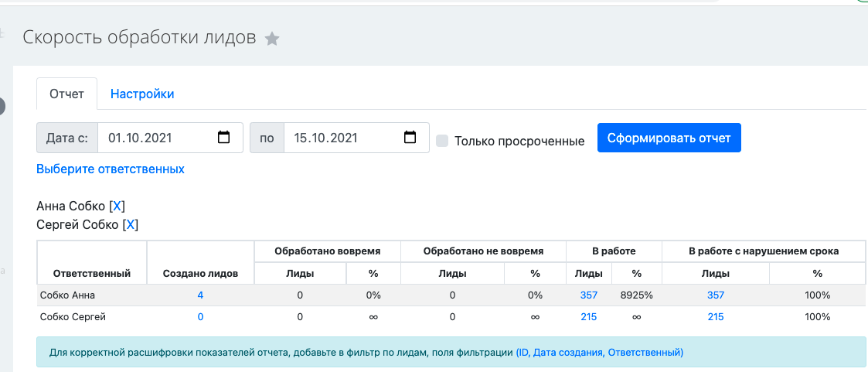
Task: Click 'Сформировать отчет' button
Action: [x=669, y=138]
